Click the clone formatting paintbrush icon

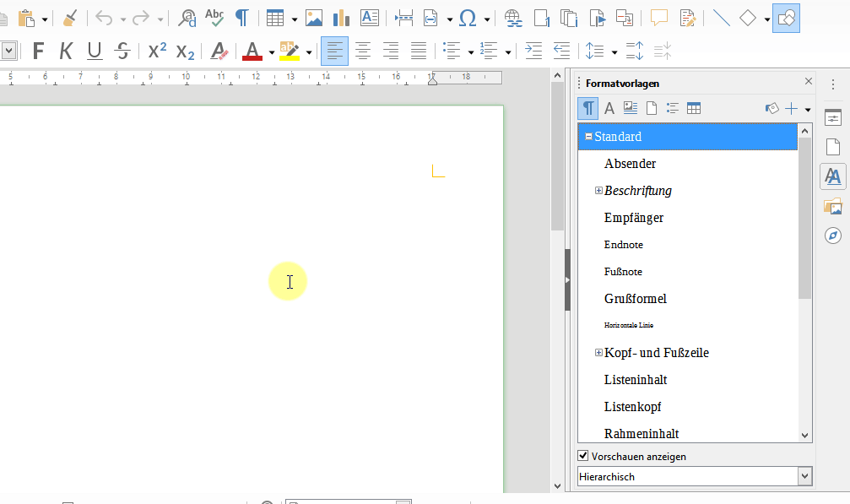coord(70,19)
